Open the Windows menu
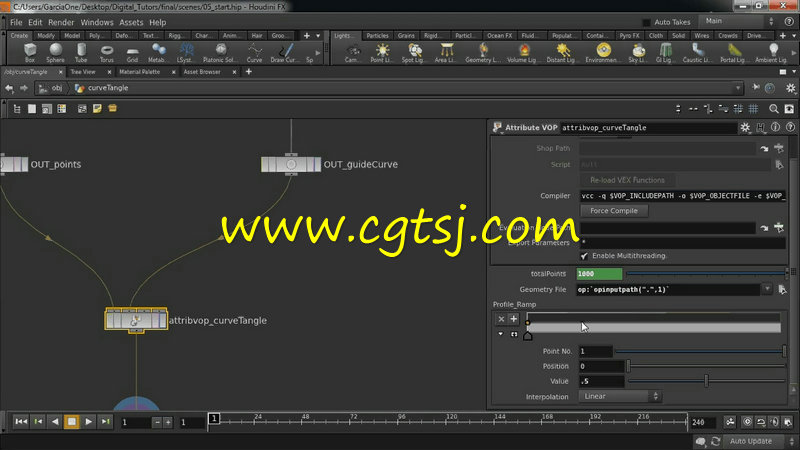Image resolution: width=800 pixels, height=450 pixels. (97, 22)
